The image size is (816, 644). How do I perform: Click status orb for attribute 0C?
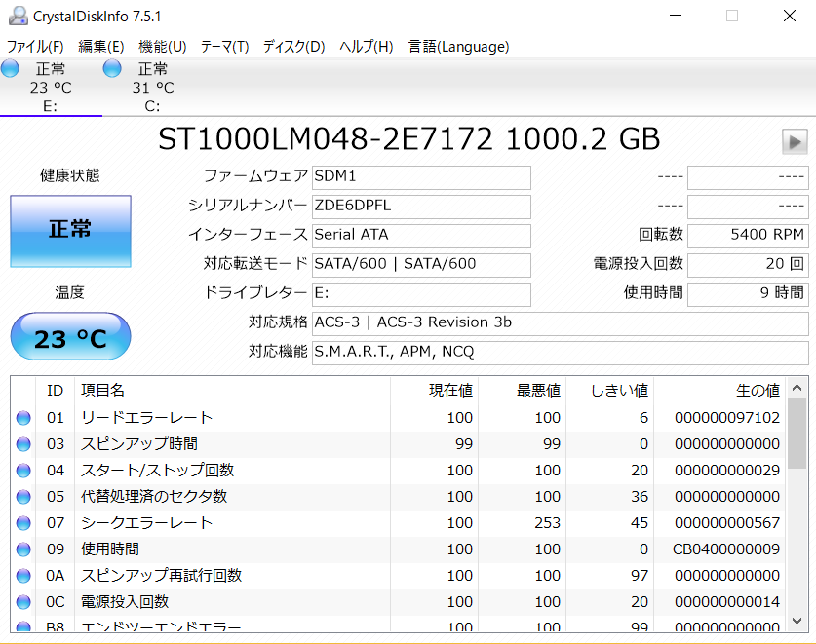coord(23,602)
